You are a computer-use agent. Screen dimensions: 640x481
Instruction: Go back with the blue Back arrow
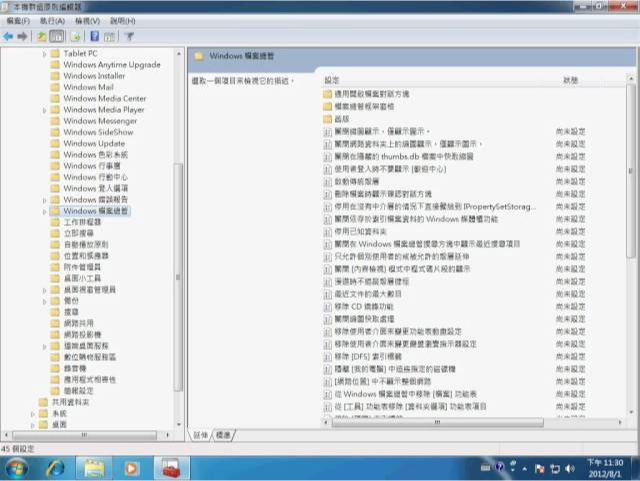pos(8,36)
